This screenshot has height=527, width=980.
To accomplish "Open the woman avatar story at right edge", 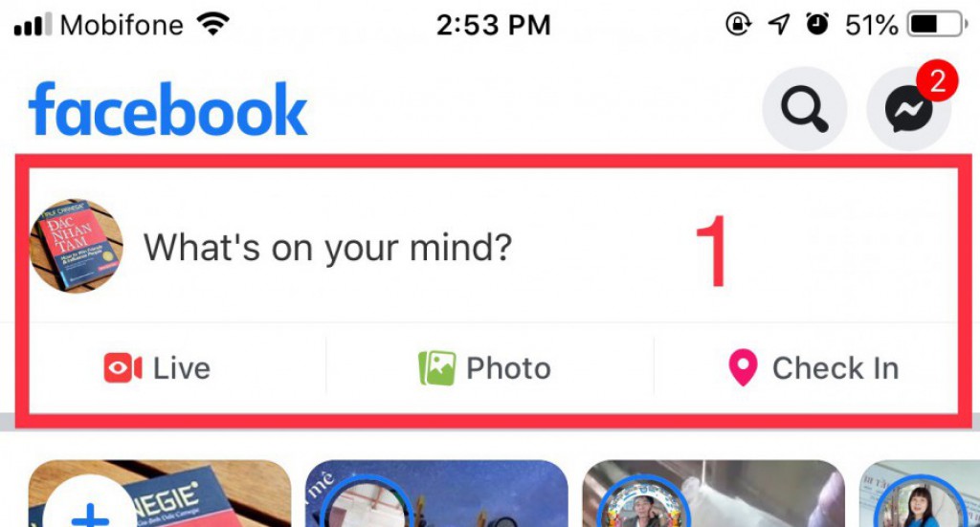I will 920,494.
